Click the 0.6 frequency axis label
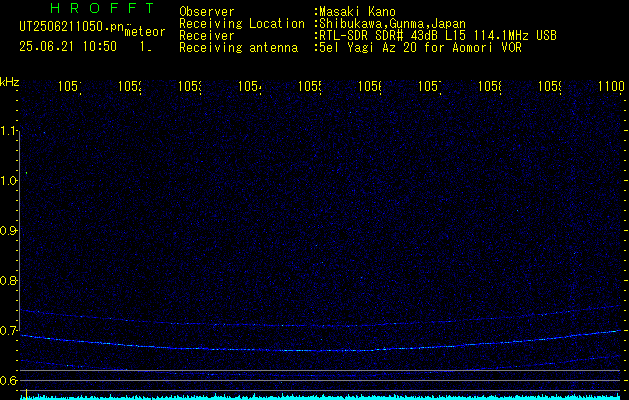This screenshot has height=400, width=629. point(9,380)
